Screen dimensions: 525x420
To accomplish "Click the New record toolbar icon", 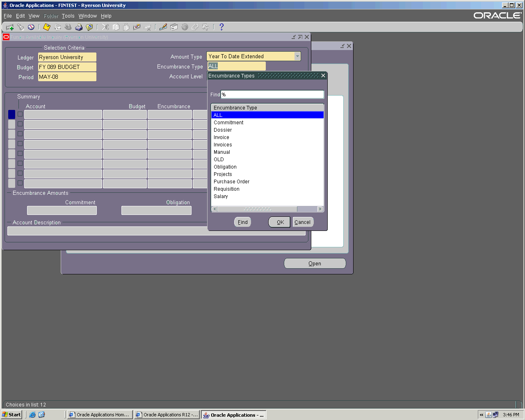I will pyautogui.click(x=10, y=27).
